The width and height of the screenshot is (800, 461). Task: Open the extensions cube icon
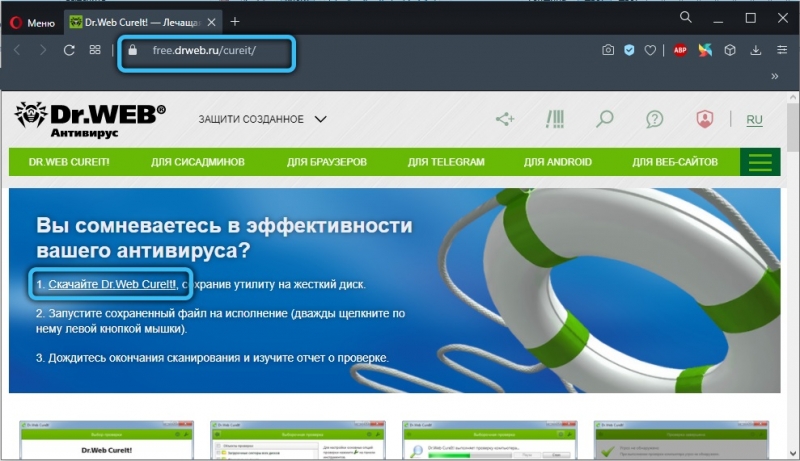coord(730,50)
